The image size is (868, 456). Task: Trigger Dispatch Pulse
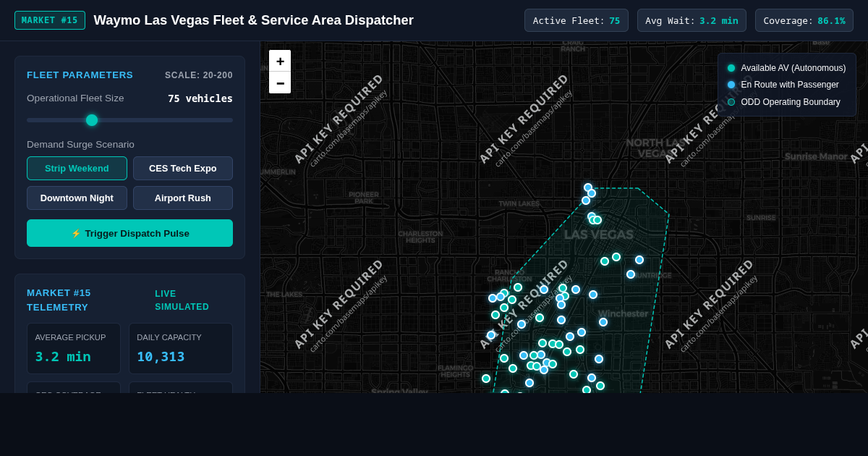[129, 233]
